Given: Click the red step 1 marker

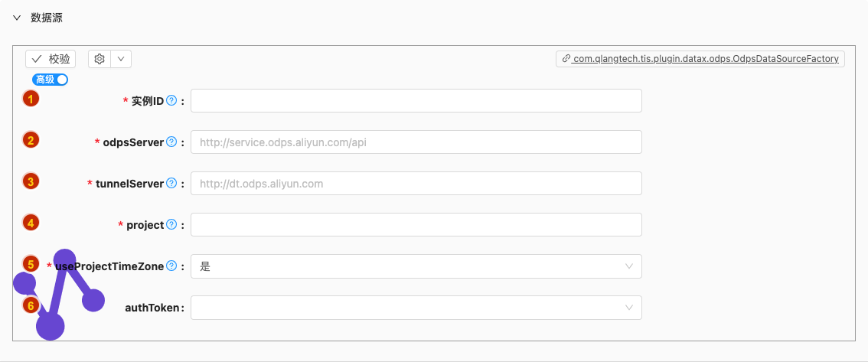Looking at the screenshot, I should [31, 99].
